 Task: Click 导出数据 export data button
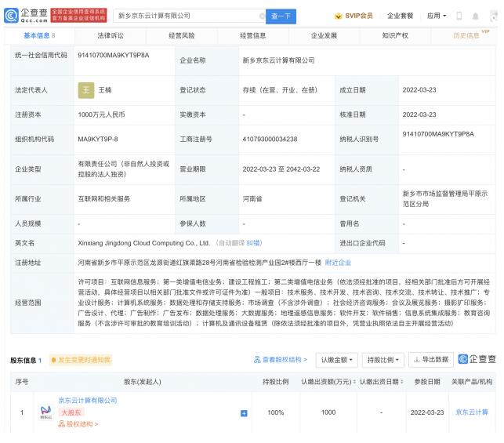[430, 359]
